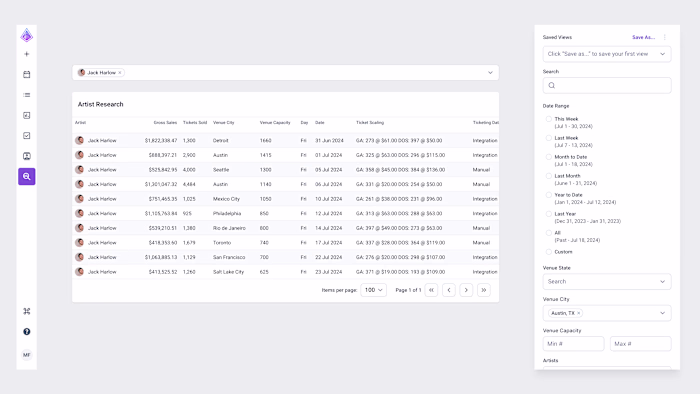The image size is (700, 394).
Task: Click the San Francisco venue city cell
Action: click(x=229, y=257)
